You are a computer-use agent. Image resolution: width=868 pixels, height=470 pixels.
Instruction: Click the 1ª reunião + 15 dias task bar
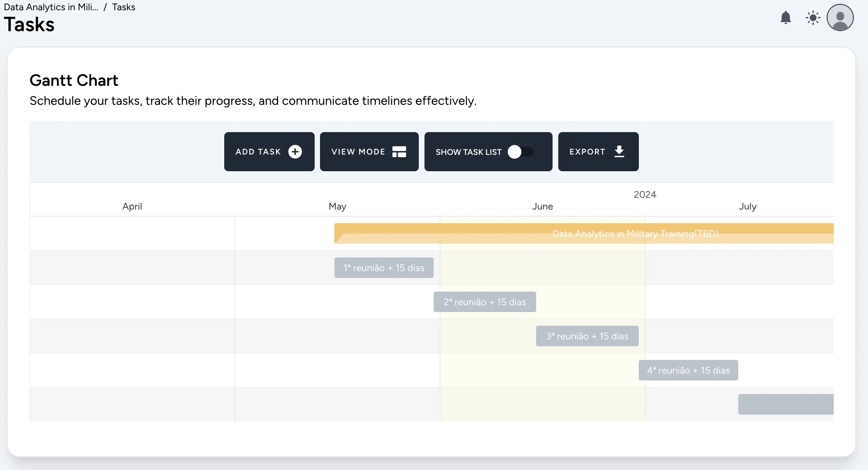coord(383,267)
